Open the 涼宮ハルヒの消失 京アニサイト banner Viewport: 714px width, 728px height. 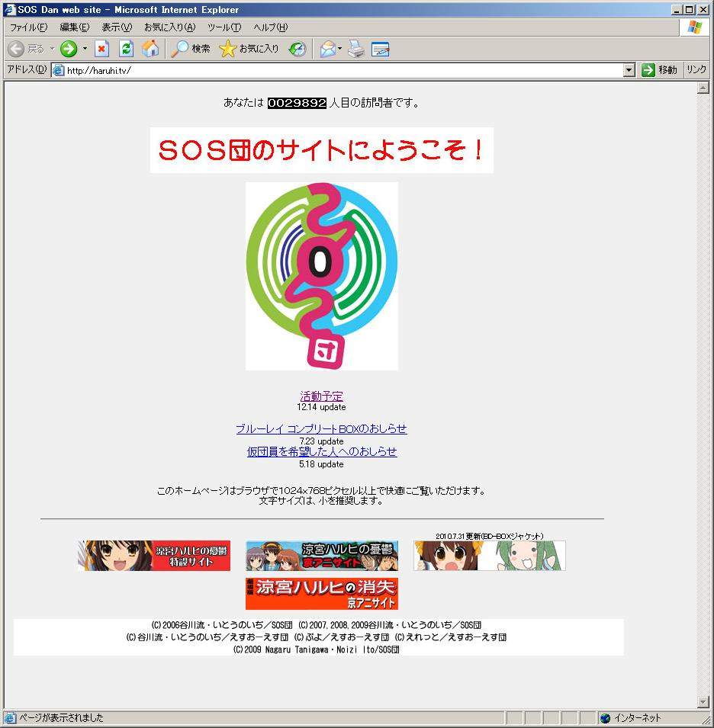coord(321,594)
